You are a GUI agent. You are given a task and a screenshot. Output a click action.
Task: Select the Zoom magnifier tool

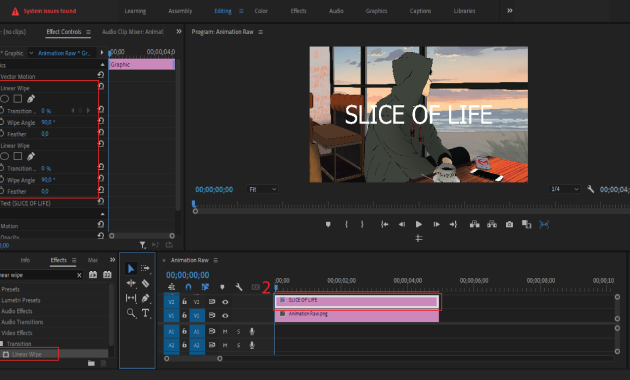tap(131, 313)
